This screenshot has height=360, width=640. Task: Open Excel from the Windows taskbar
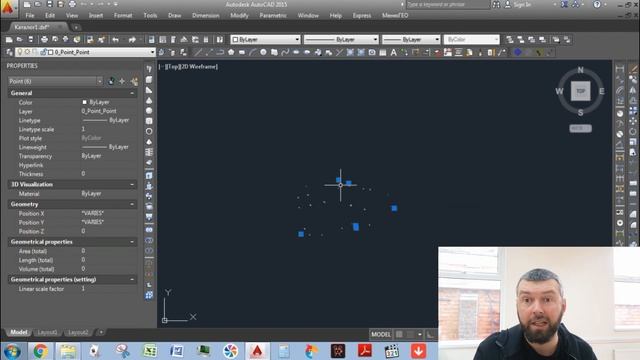[x=150, y=351]
